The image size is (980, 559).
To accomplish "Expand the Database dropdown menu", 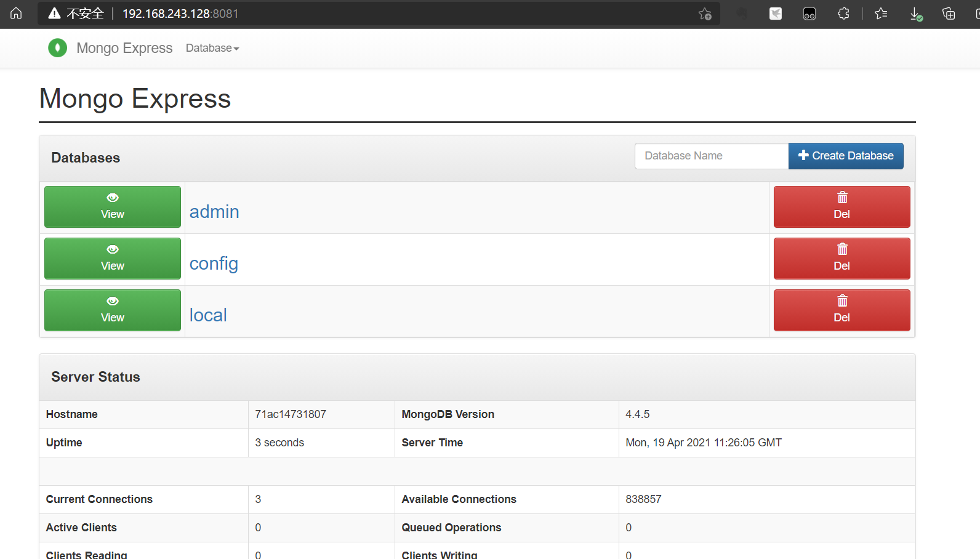I will (x=212, y=48).
